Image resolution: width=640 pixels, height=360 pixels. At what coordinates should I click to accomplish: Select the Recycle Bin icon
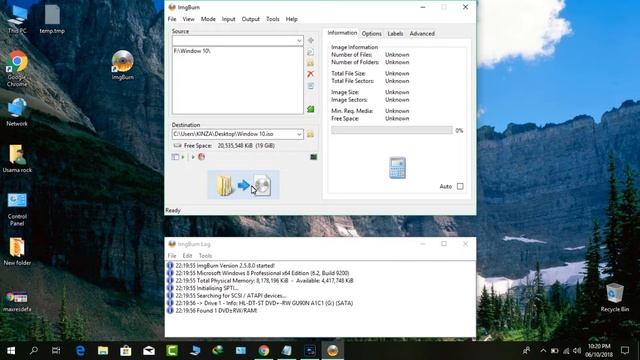(615, 298)
